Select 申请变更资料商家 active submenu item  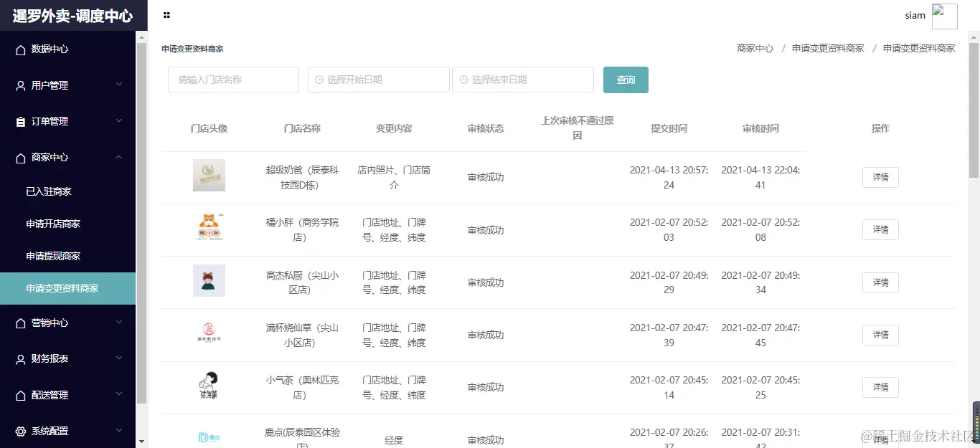pyautogui.click(x=67, y=288)
